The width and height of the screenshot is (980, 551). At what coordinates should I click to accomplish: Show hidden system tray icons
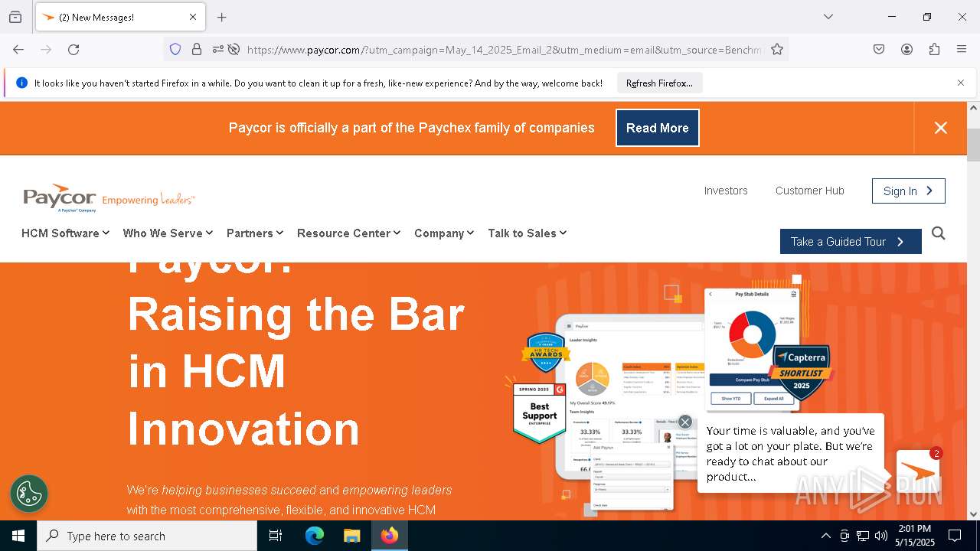(x=825, y=536)
